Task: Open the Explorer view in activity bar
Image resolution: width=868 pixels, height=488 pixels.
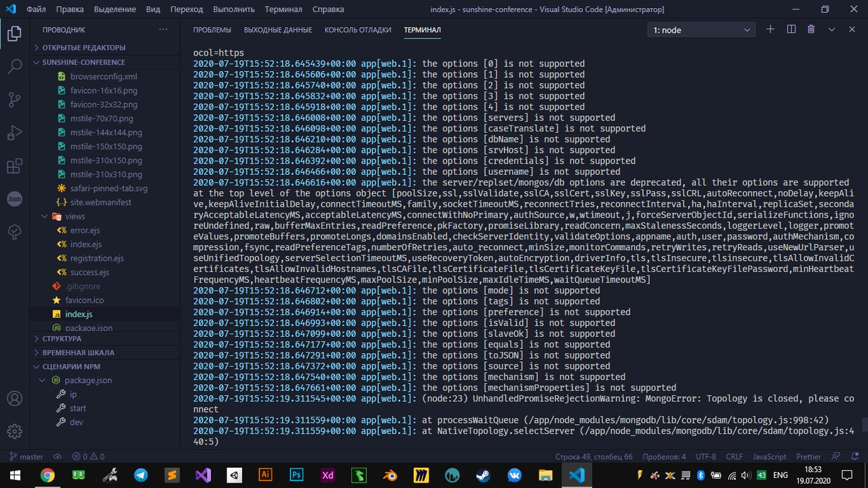Action: click(14, 34)
